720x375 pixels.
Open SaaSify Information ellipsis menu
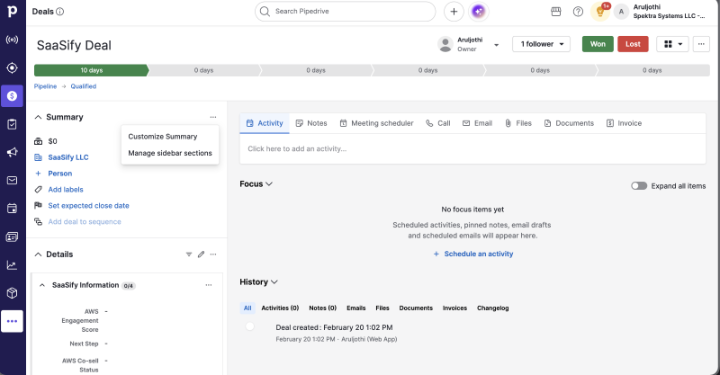pos(208,285)
